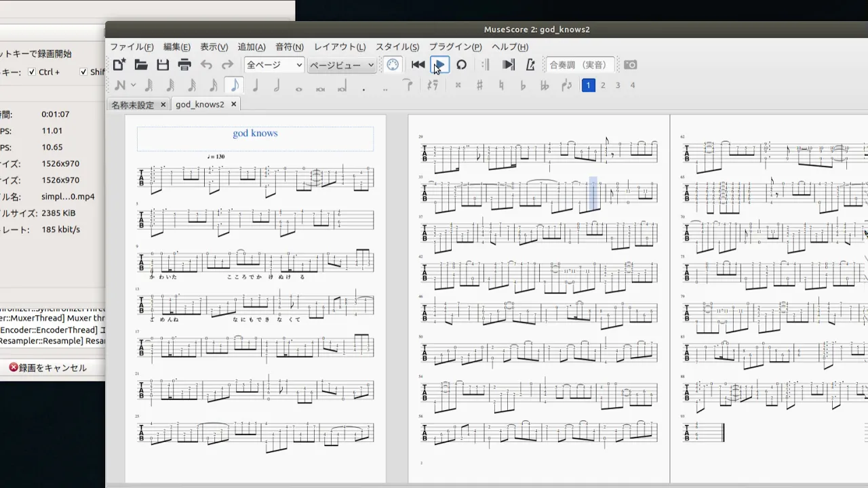Viewport: 868px width, 488px height.
Task: Flip note stem direction
Action: coord(567,85)
